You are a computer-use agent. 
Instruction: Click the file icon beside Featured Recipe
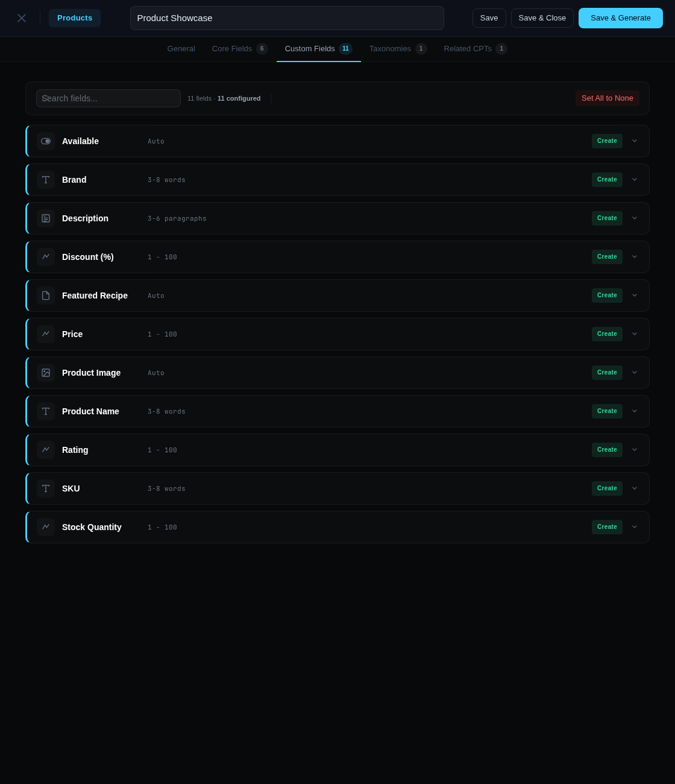pos(46,296)
